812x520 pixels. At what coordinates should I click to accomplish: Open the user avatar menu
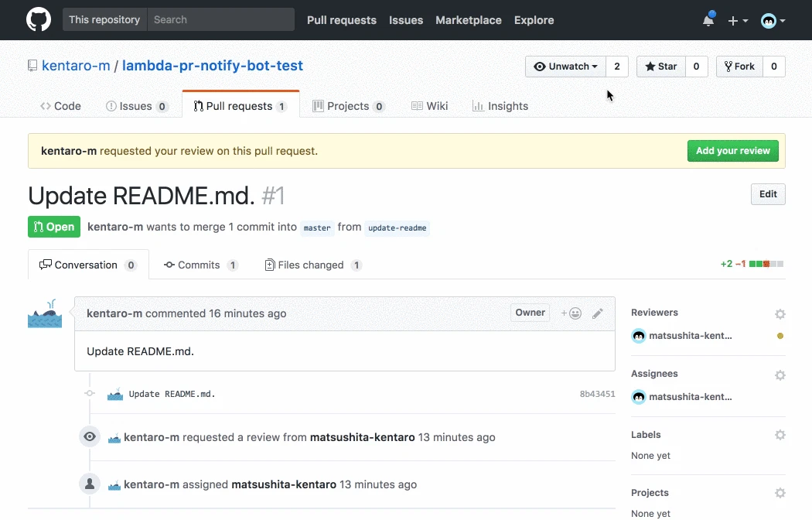click(773, 21)
